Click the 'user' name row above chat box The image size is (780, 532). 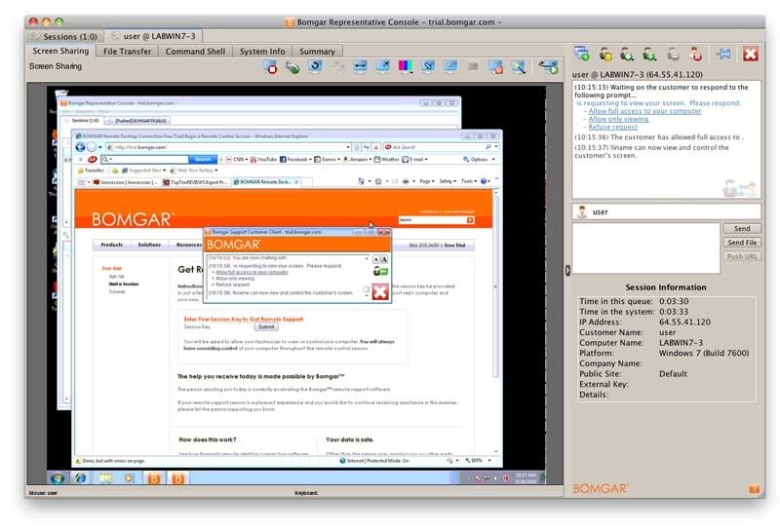(x=667, y=211)
